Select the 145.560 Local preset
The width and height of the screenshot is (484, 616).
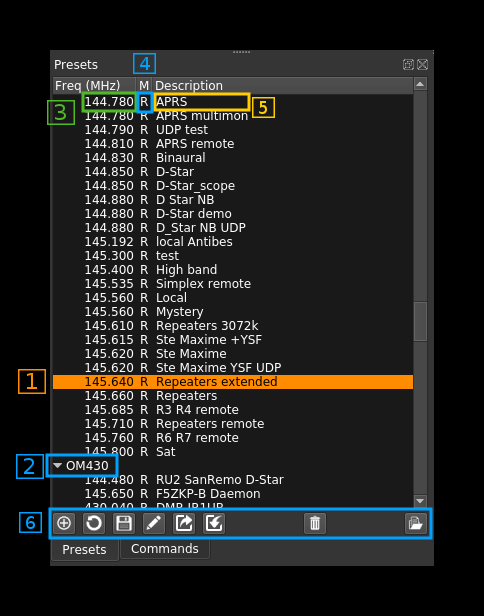click(x=233, y=298)
